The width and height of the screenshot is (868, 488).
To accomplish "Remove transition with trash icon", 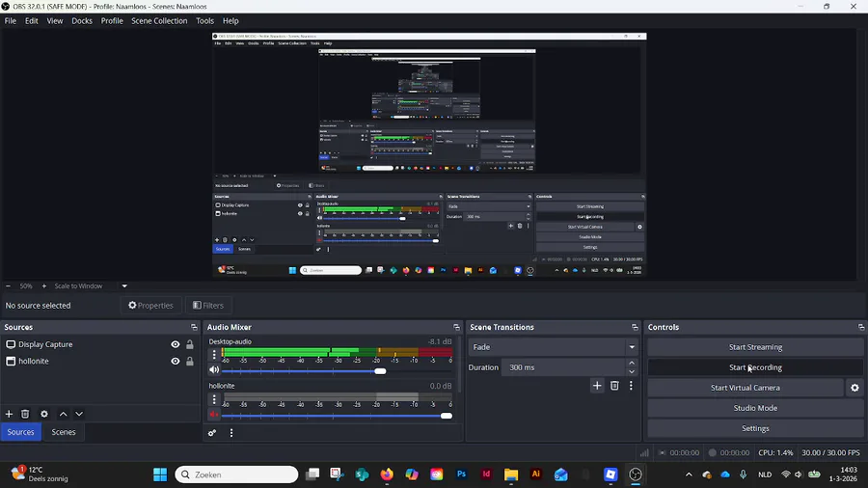I will 614,386.
